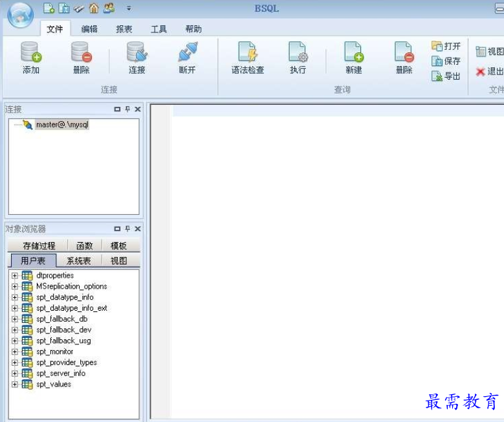This screenshot has height=422, width=504.
Task: Pin the 连接 panel
Action: tap(127, 109)
